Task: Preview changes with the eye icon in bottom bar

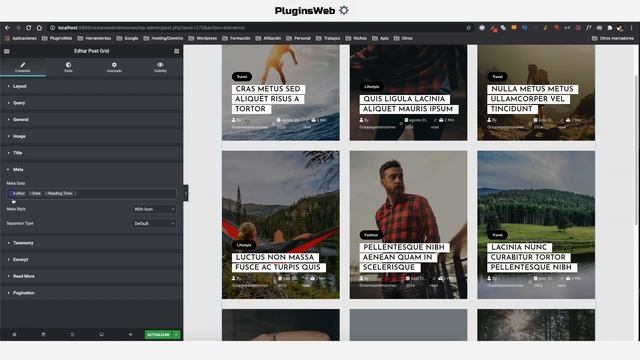Action: (130, 335)
